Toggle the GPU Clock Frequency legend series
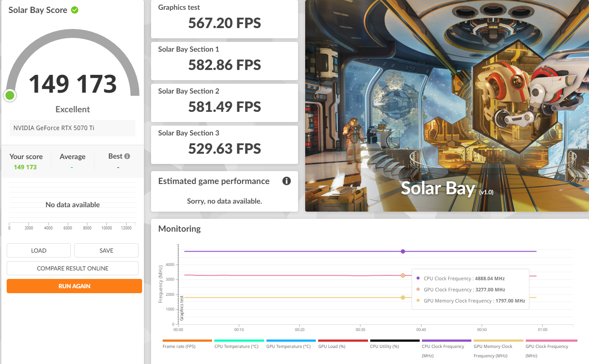The image size is (589, 364). (551, 349)
